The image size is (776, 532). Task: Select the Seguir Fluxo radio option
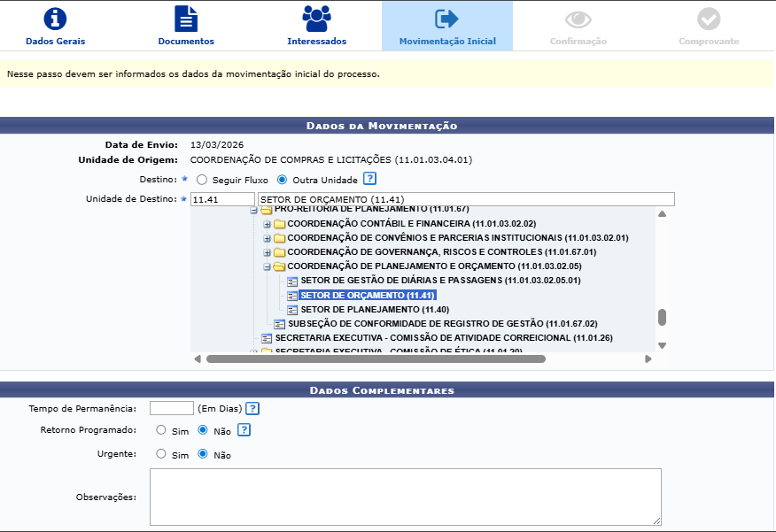tap(202, 180)
